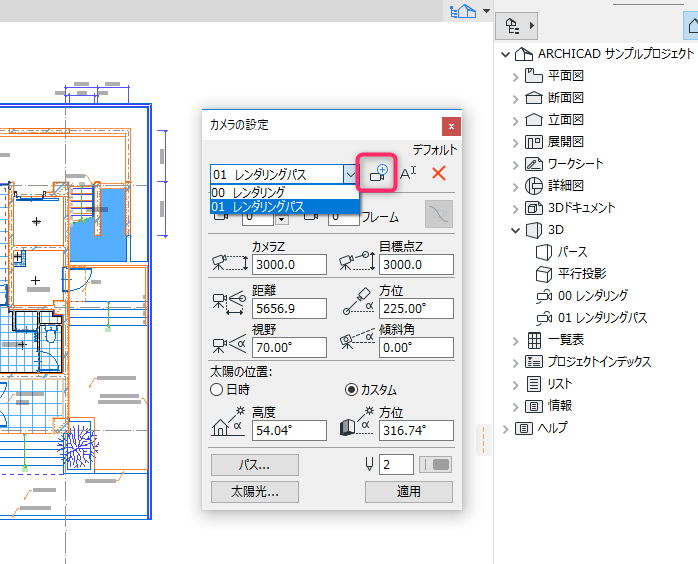Select '00 レンダリング' in dropdown list
The image size is (698, 564).
click(284, 192)
